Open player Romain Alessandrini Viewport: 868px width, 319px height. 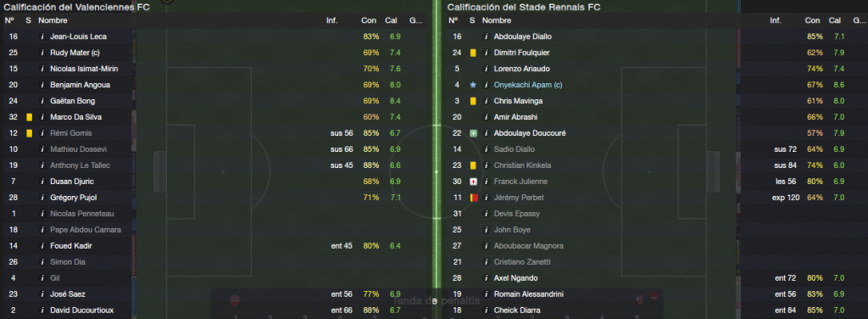point(524,294)
